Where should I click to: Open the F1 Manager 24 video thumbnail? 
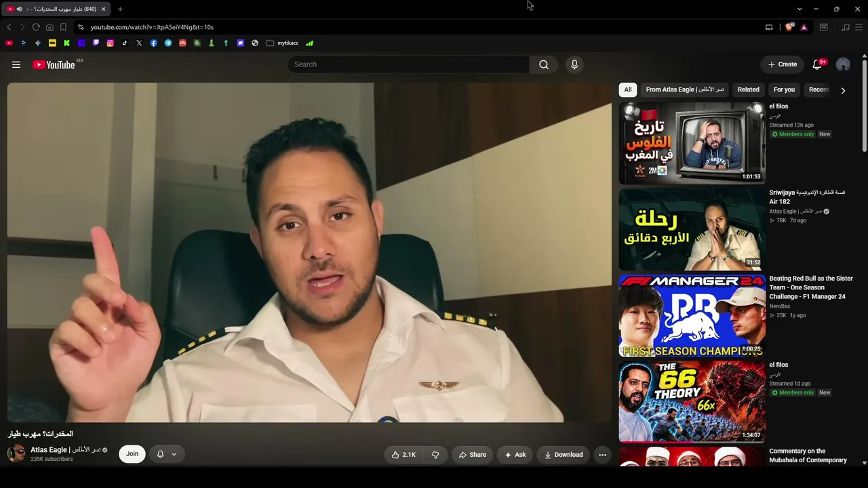pos(692,315)
